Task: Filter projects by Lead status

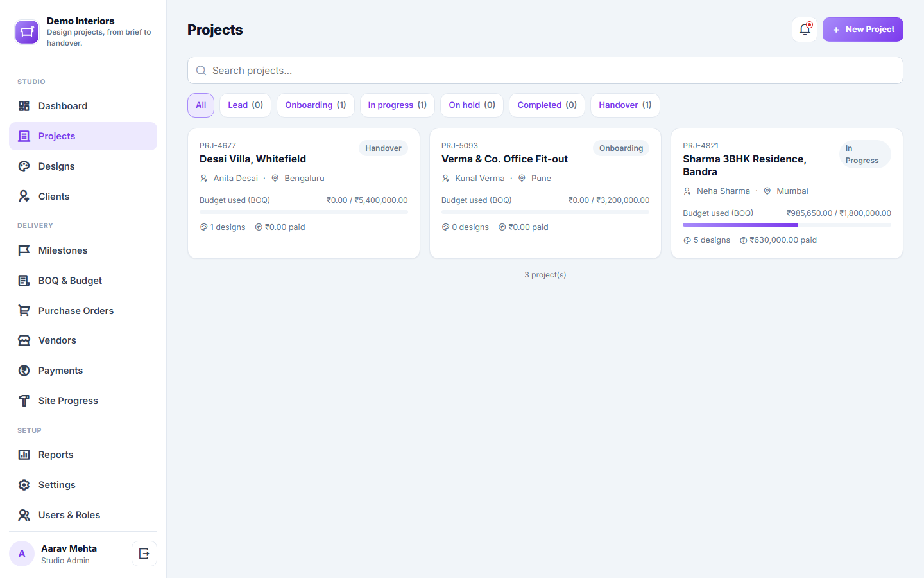Action: 245,105
